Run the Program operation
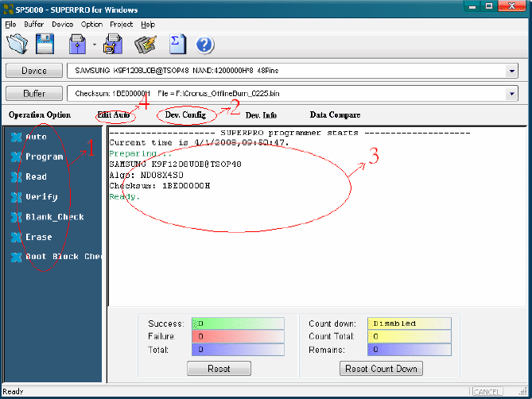This screenshot has width=532, height=399. click(44, 157)
